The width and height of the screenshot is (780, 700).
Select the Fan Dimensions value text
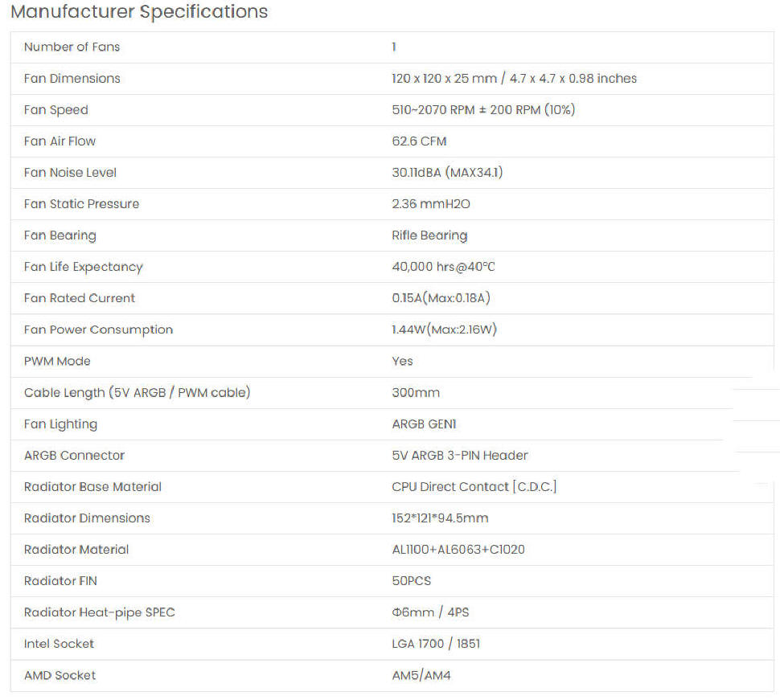514,79
